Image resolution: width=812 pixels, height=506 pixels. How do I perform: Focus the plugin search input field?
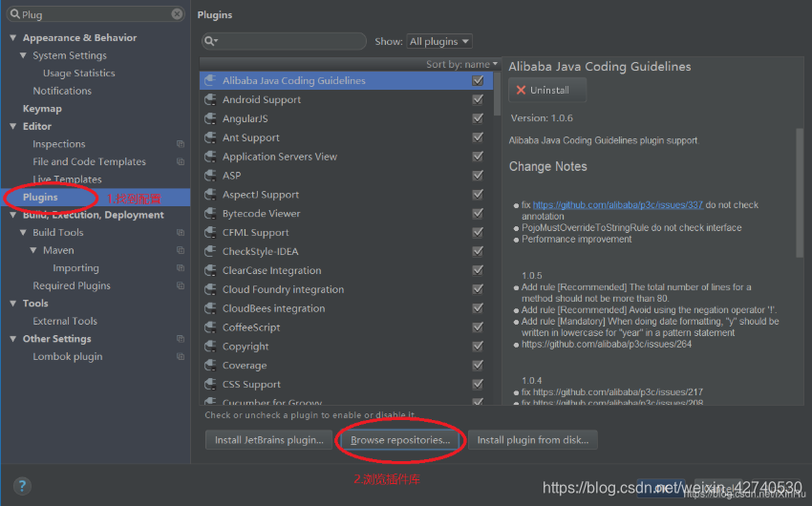tap(284, 41)
